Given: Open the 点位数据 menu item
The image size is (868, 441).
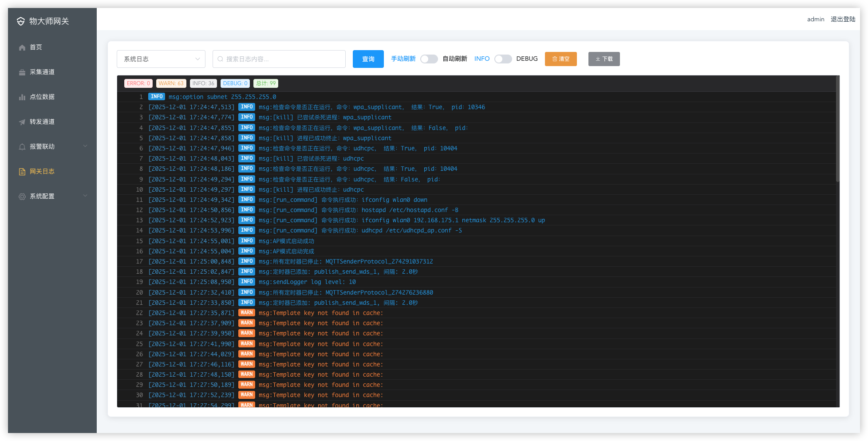Looking at the screenshot, I should coord(42,97).
